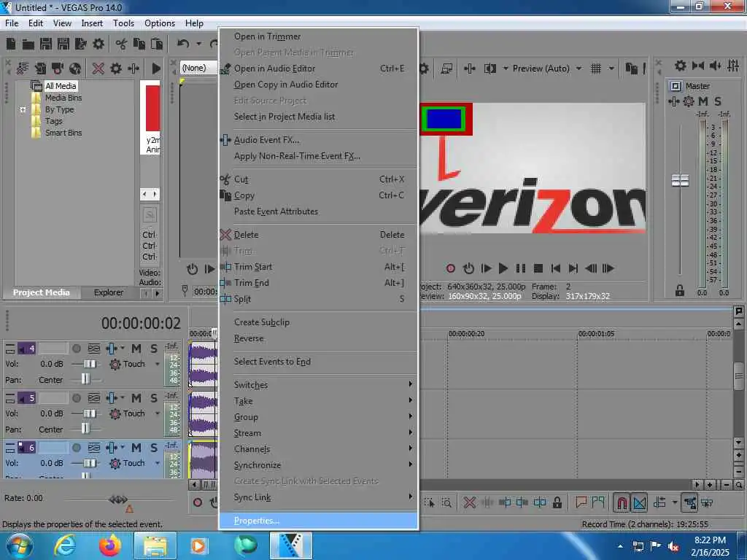Open the (None) trimmer media dropdown
Viewport: 747px width, 560px height.
pyautogui.click(x=198, y=68)
